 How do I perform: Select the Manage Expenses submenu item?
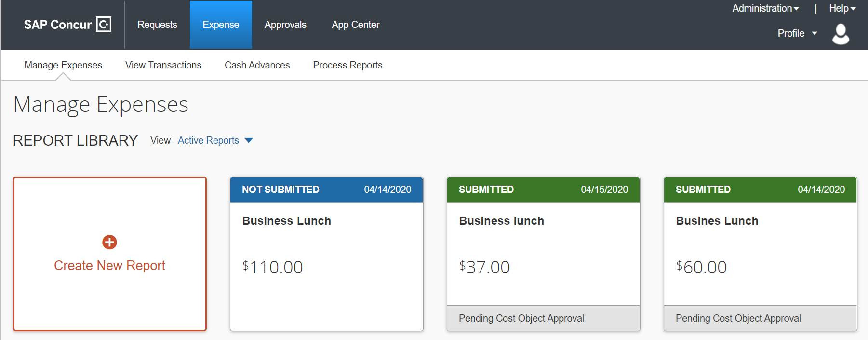click(x=63, y=65)
